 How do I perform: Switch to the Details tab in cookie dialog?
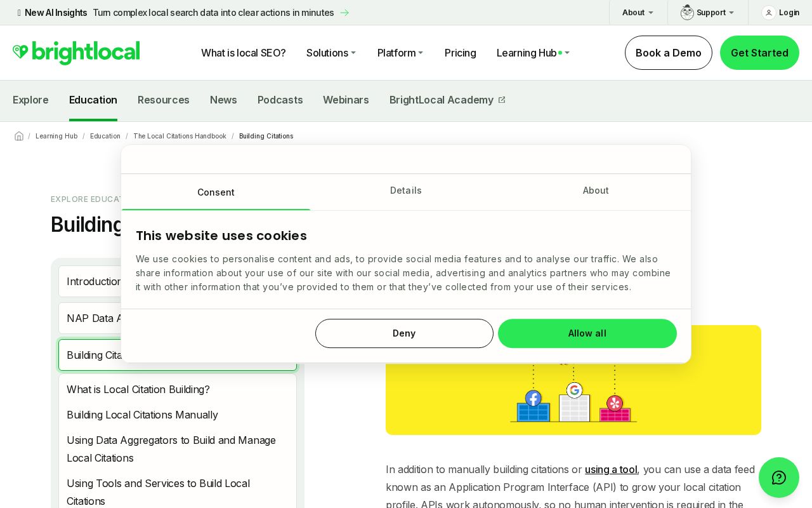tap(406, 190)
